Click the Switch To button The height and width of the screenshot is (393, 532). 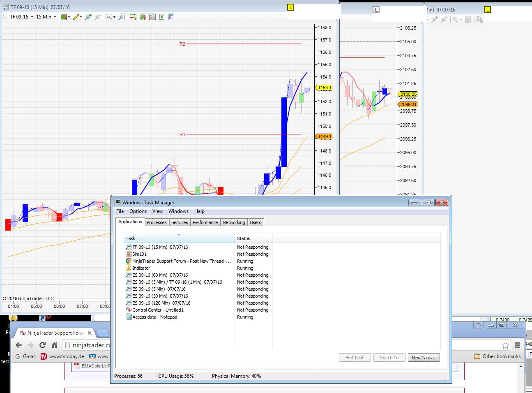click(x=389, y=358)
